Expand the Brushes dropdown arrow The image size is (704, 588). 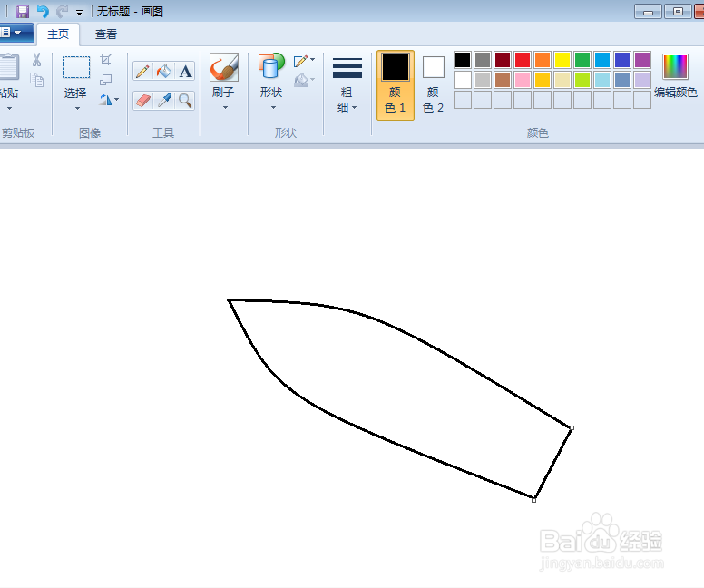click(225, 107)
